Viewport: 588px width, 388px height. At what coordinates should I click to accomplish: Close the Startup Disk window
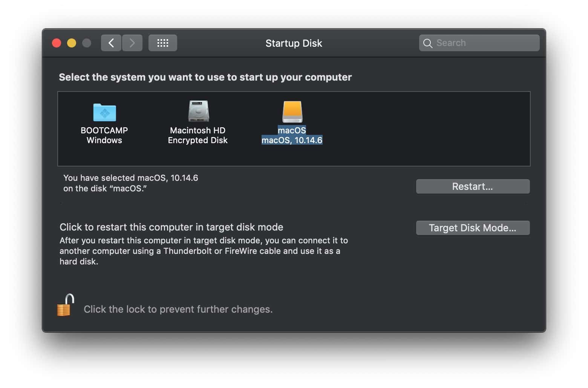point(57,43)
